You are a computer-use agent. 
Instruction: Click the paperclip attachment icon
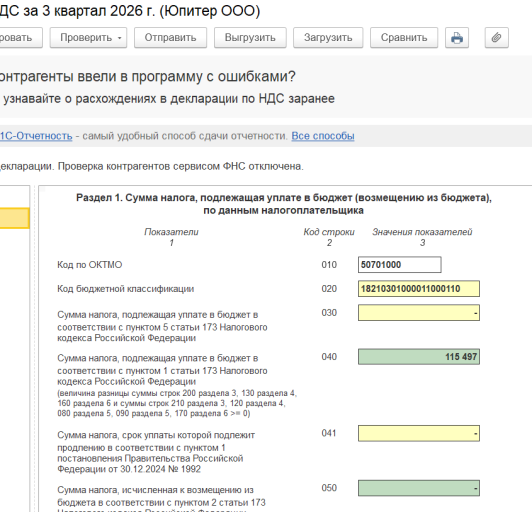496,38
